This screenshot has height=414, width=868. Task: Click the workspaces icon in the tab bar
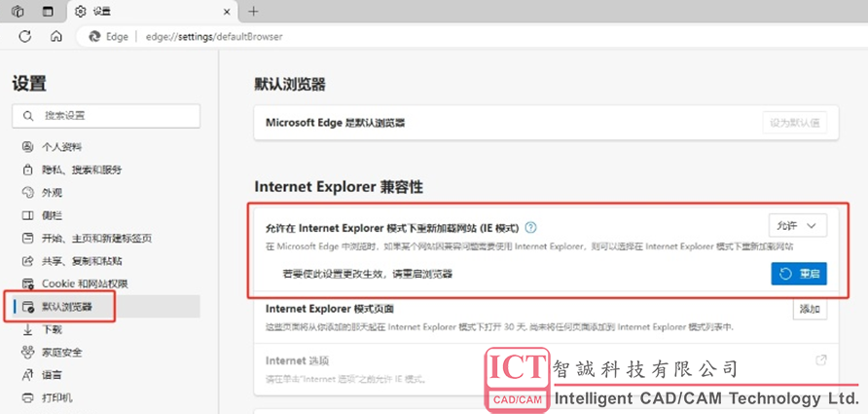18,11
